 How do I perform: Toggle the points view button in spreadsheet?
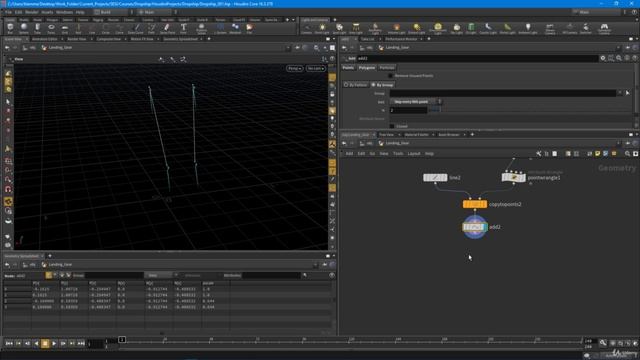49,276
